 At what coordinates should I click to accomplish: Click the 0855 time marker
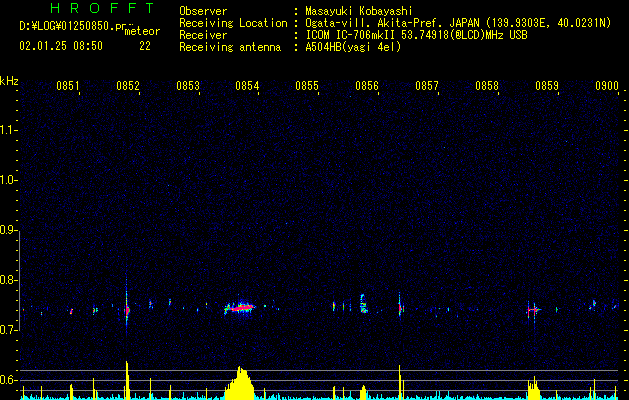click(307, 86)
